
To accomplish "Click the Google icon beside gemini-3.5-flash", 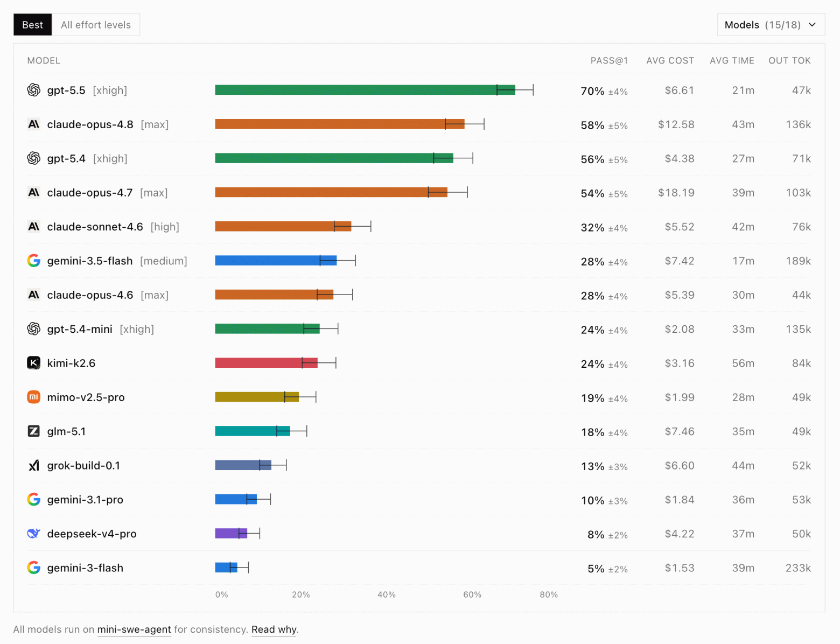I will coord(34,261).
